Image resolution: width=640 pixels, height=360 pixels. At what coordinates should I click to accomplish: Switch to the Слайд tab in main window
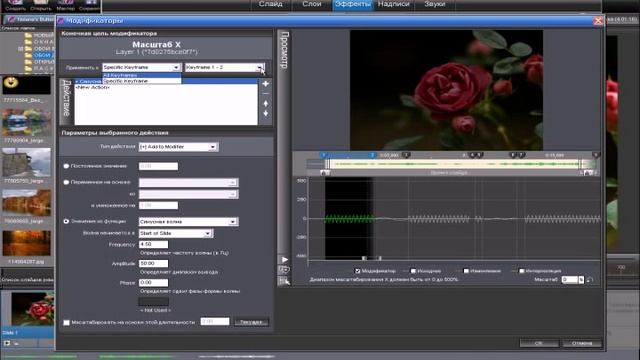coord(270,4)
